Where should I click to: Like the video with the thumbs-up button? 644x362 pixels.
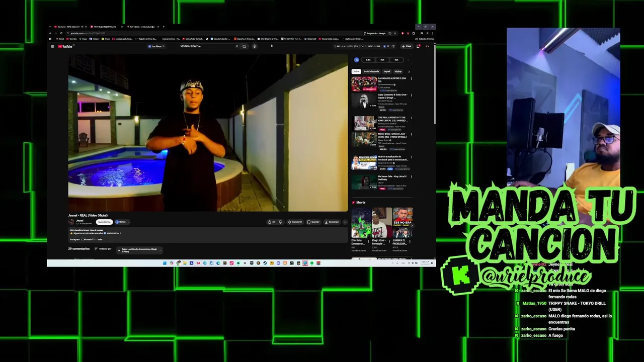(271, 222)
